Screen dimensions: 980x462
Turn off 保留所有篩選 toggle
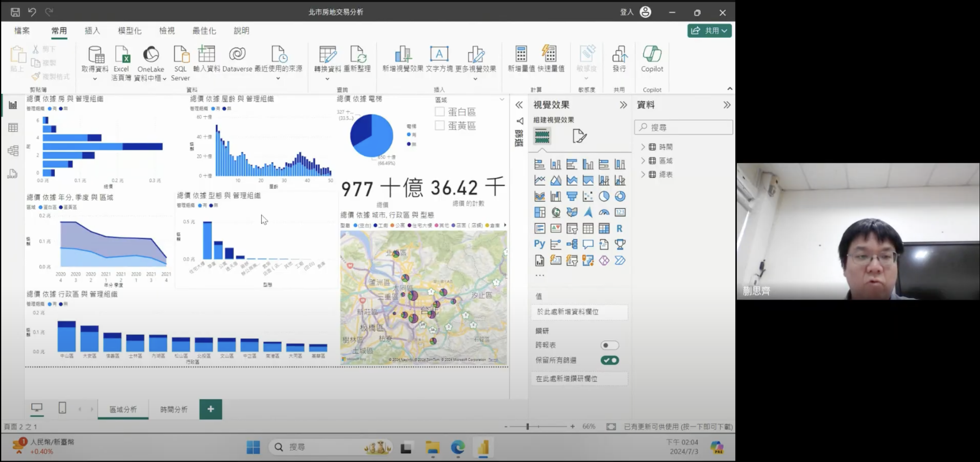click(x=609, y=360)
